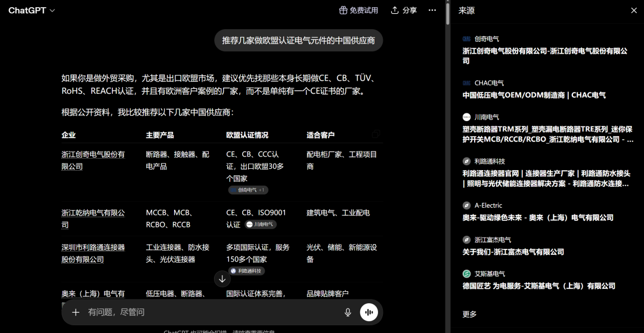
Task: Click cell 建筑电气、工业配电
Action: tap(338, 213)
